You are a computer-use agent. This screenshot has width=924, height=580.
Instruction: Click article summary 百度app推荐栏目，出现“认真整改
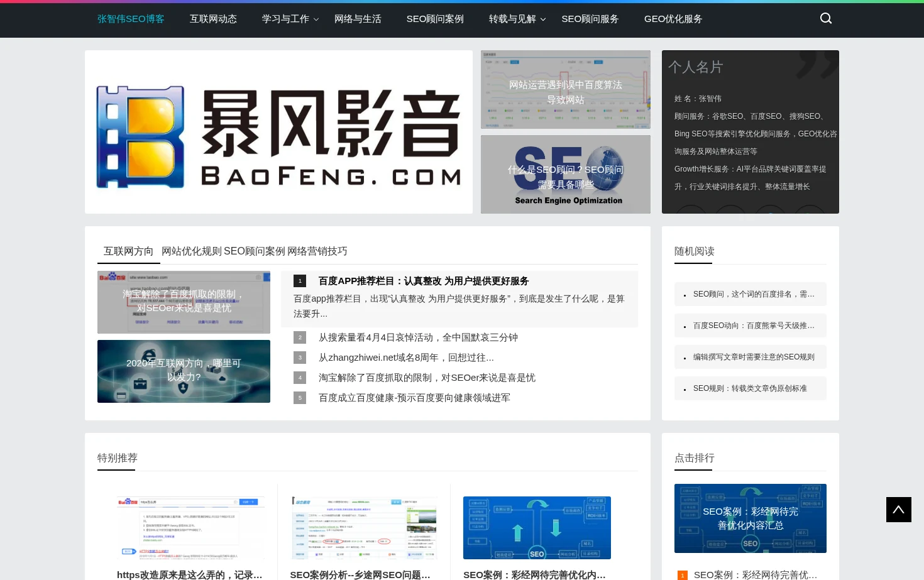coord(459,306)
